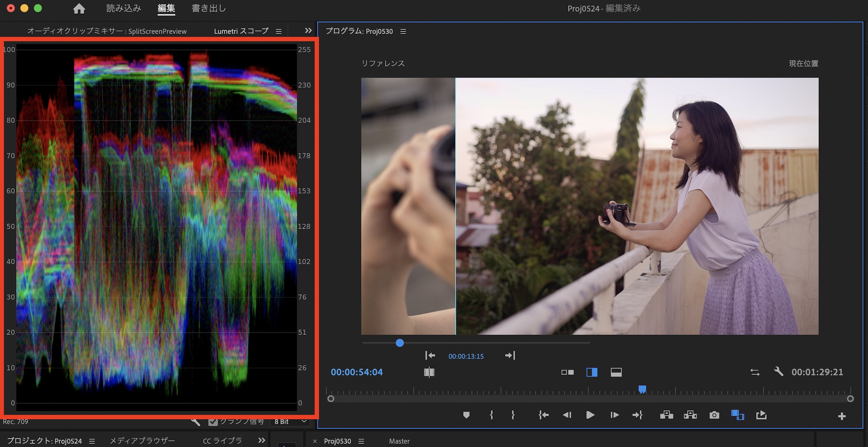Toggle the クランプ信号 checkbox

213,422
